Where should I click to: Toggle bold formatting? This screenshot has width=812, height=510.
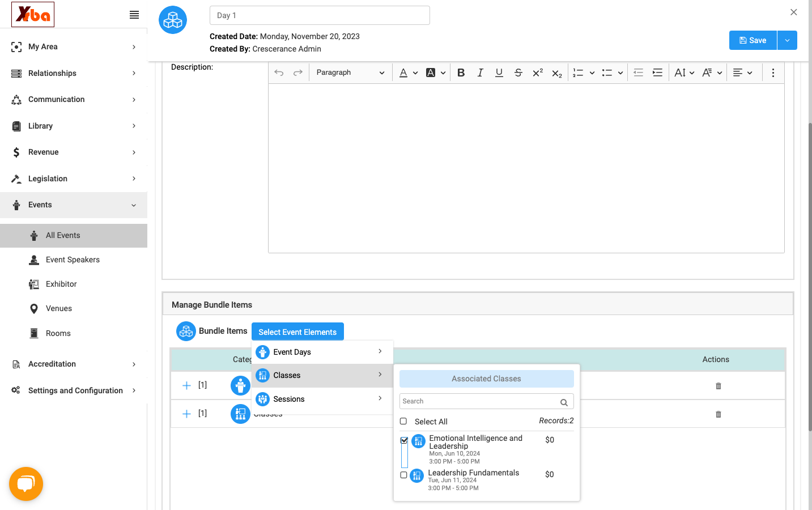[x=461, y=73]
